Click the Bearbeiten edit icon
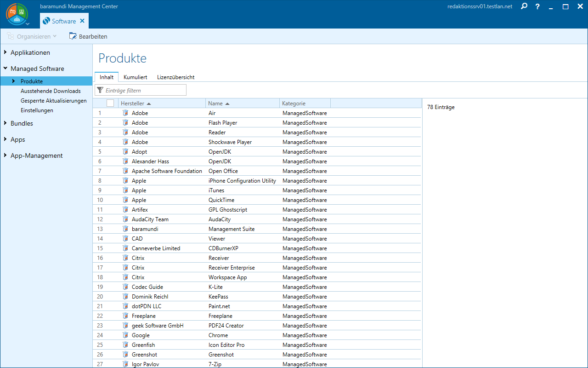The width and height of the screenshot is (588, 368). coord(73,36)
